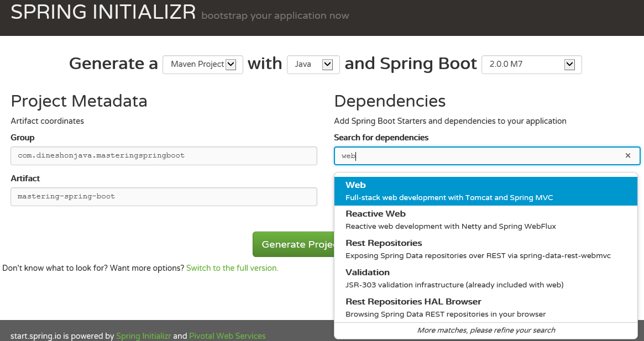
Task: Select the Validation dependency option
Action: (x=486, y=278)
